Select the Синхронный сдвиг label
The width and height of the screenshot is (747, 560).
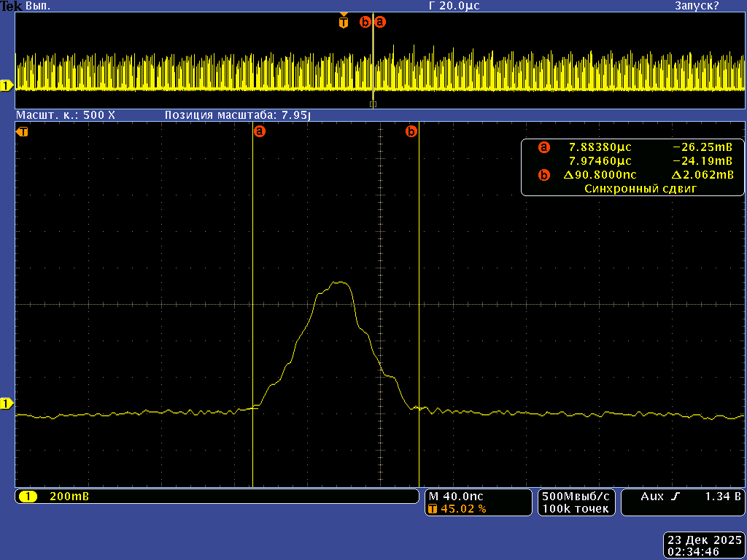coord(641,189)
